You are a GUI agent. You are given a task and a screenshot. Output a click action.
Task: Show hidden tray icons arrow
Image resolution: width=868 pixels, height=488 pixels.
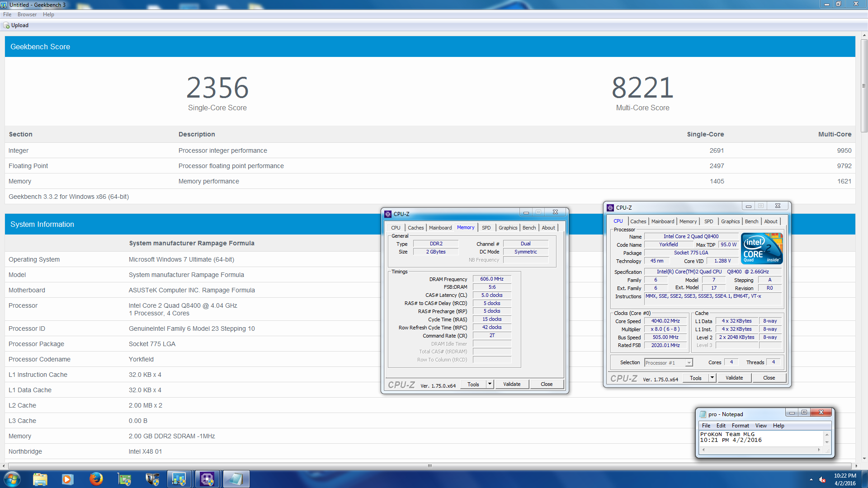(811, 479)
